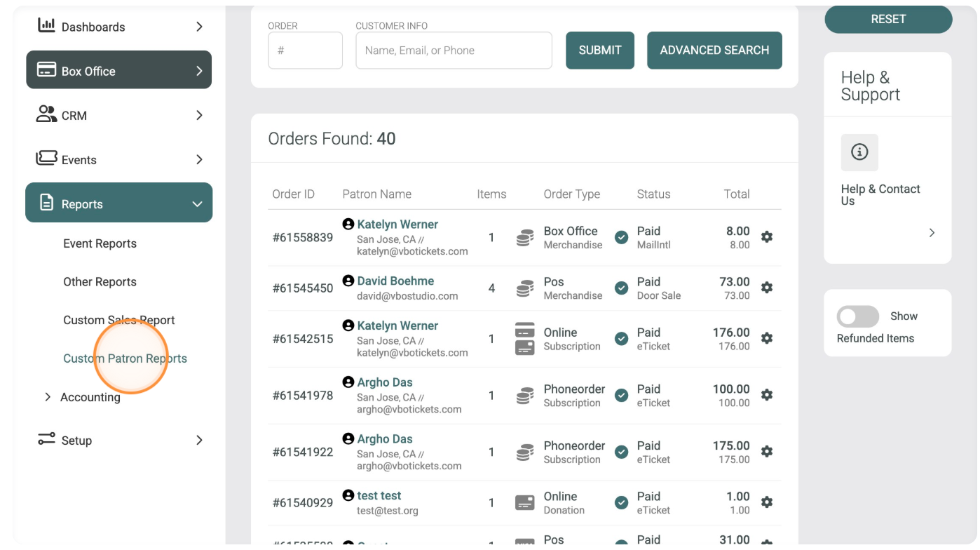The width and height of the screenshot is (980, 550).
Task: Click the SUBMIT button
Action: click(600, 50)
